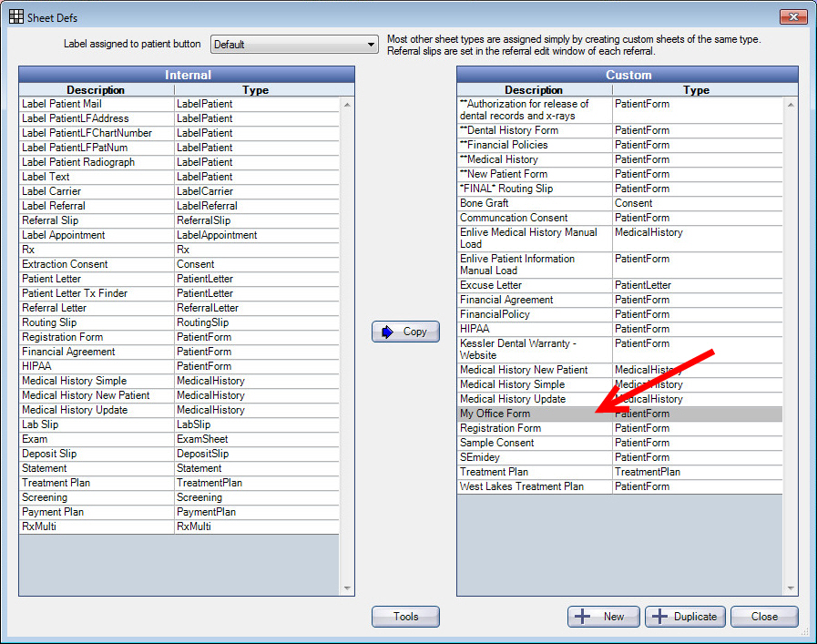The image size is (817, 644).
Task: Click the Sheet Defs grid icon
Action: (16, 16)
